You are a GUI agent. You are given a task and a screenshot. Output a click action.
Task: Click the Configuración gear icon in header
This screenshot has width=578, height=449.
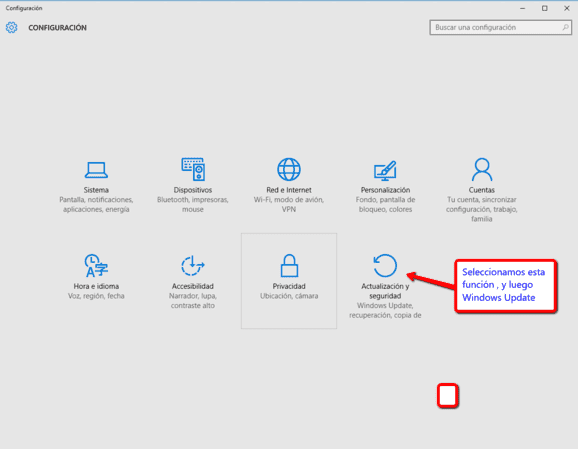[x=11, y=27]
